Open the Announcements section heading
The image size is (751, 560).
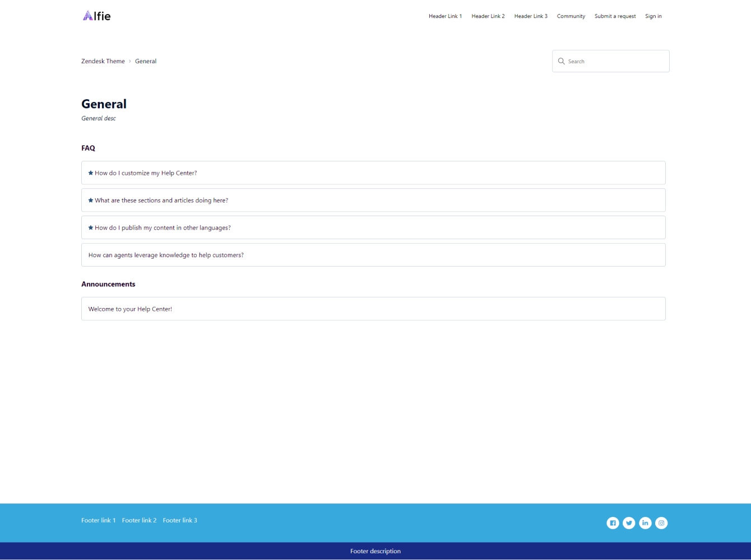(x=108, y=284)
